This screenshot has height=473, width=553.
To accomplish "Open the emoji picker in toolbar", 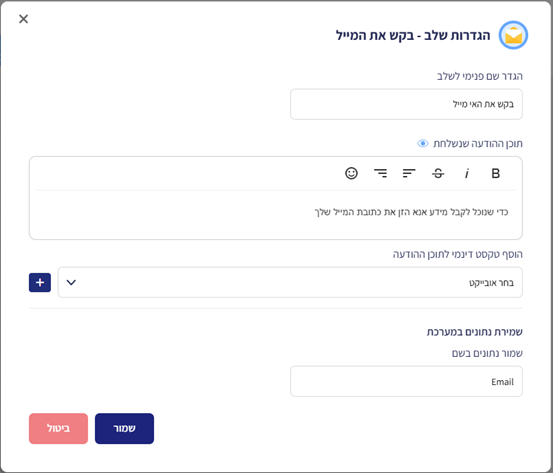I will click(x=351, y=173).
